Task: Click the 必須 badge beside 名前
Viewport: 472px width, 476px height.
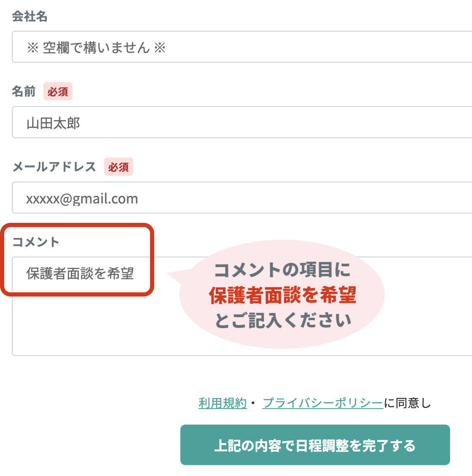Action: pyautogui.click(x=58, y=92)
